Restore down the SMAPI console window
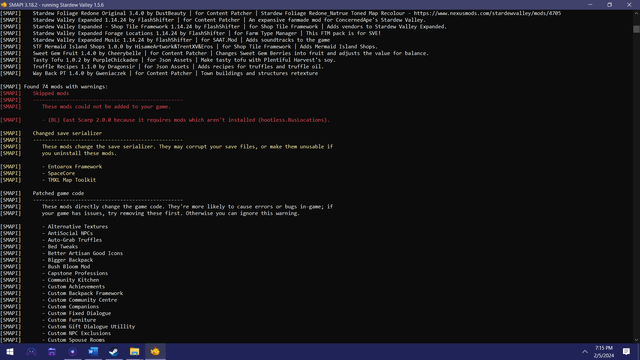Image resolution: width=640 pixels, height=360 pixels. 609,5
